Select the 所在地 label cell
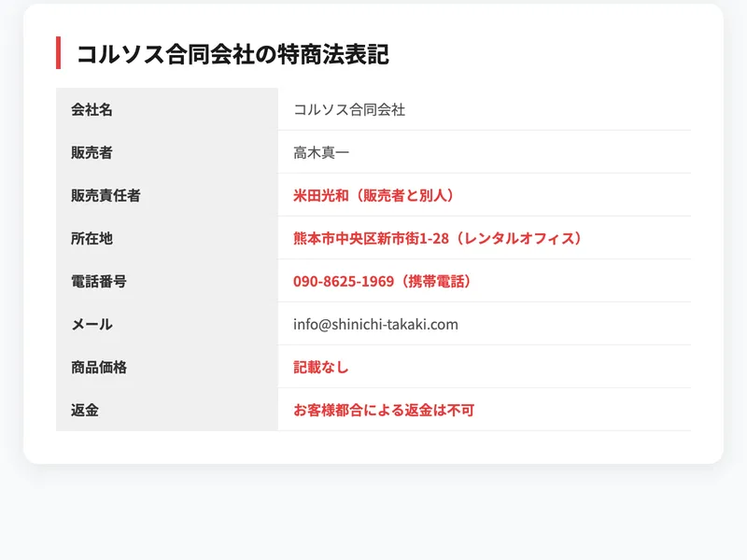This screenshot has height=560, width=747. tap(167, 238)
